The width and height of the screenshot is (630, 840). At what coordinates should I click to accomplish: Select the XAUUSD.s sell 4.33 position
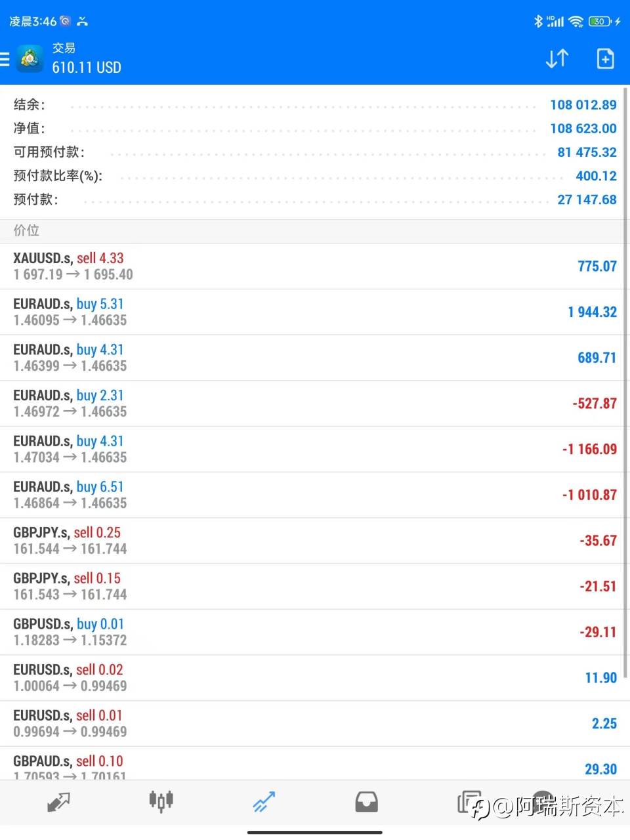315,266
